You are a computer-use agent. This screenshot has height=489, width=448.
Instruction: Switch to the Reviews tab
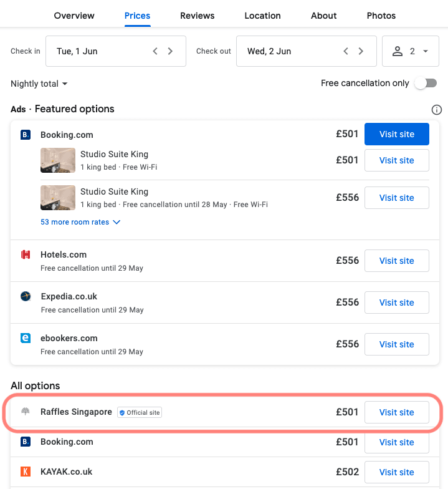click(x=197, y=16)
